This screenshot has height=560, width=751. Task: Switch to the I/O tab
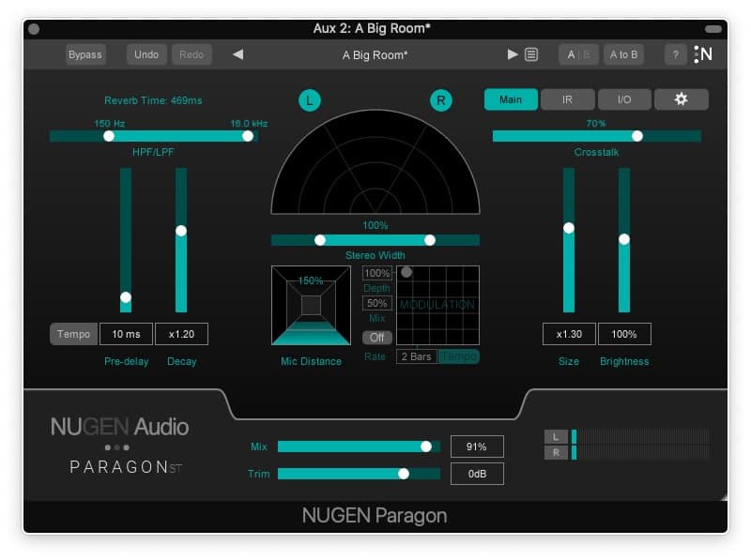pyautogui.click(x=624, y=99)
